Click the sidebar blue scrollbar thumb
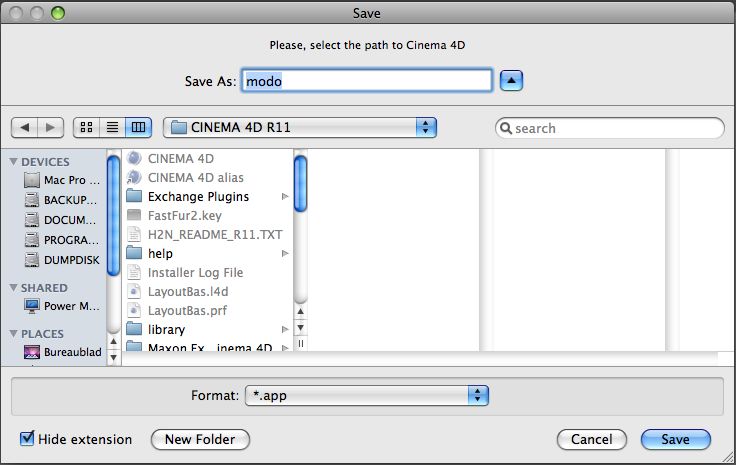Screen dimensions: 736x465 (x=113, y=215)
